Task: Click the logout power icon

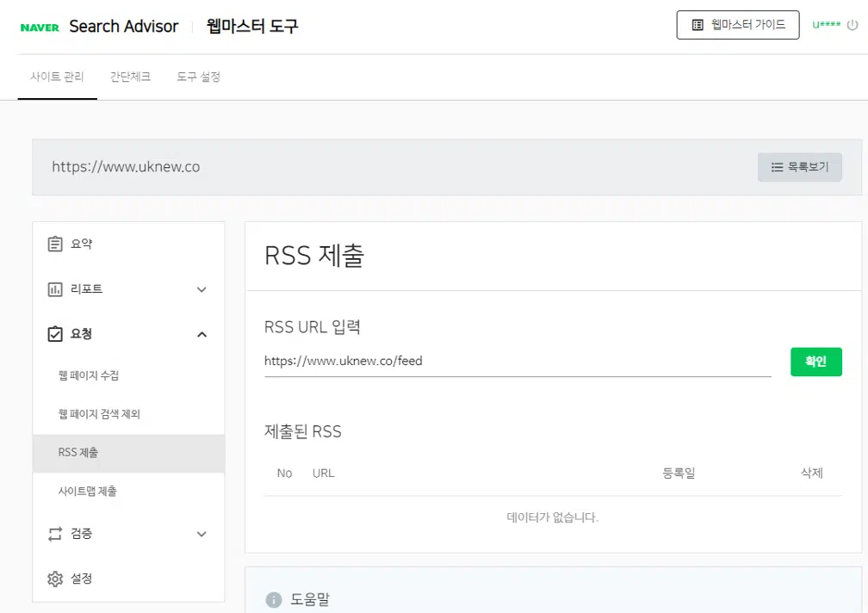Action: tap(852, 25)
